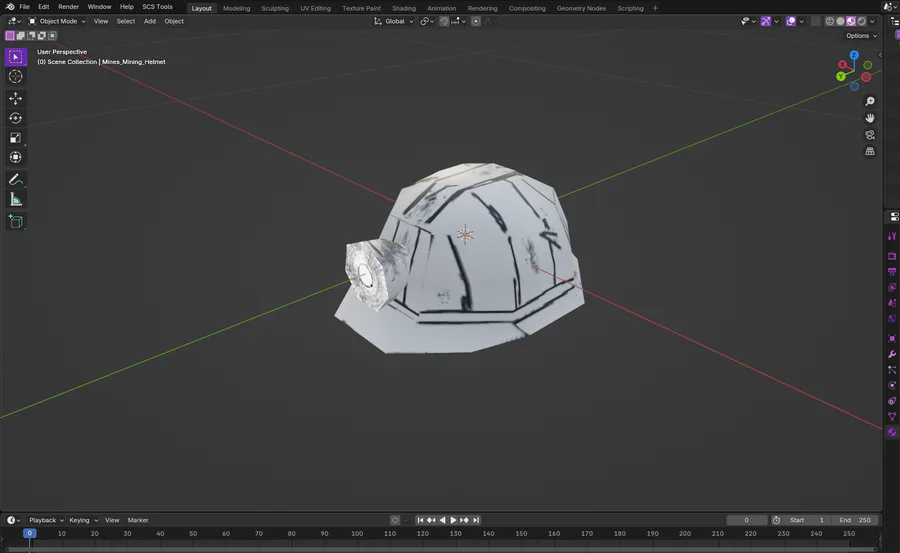Switch to material preview shading
Screen dimensions: 900x553
851,21
